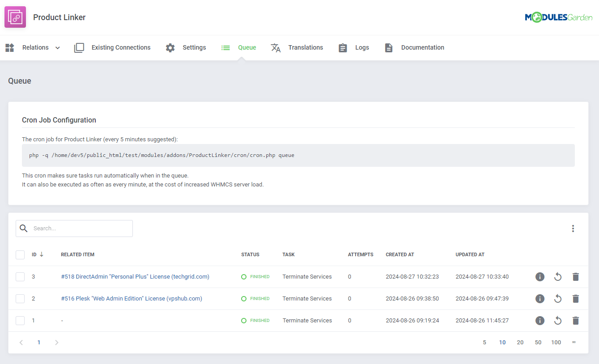Select page 1 in pagination
The height and width of the screenshot is (364, 599).
pyautogui.click(x=39, y=343)
